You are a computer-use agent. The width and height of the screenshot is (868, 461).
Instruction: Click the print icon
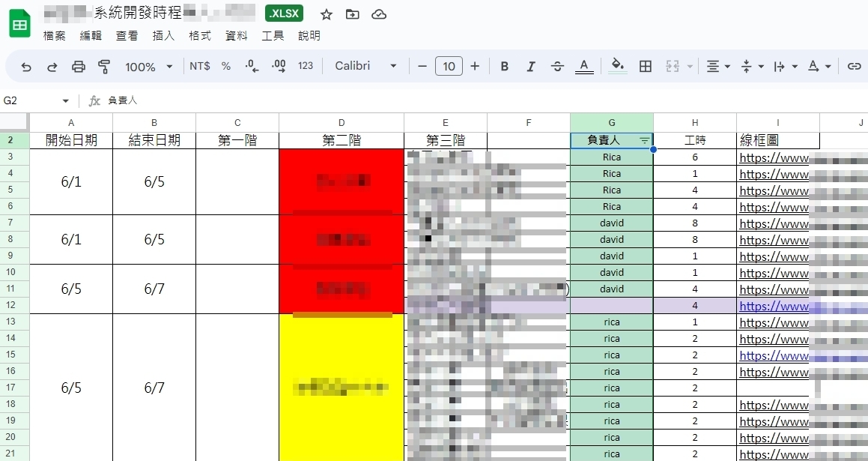point(79,67)
